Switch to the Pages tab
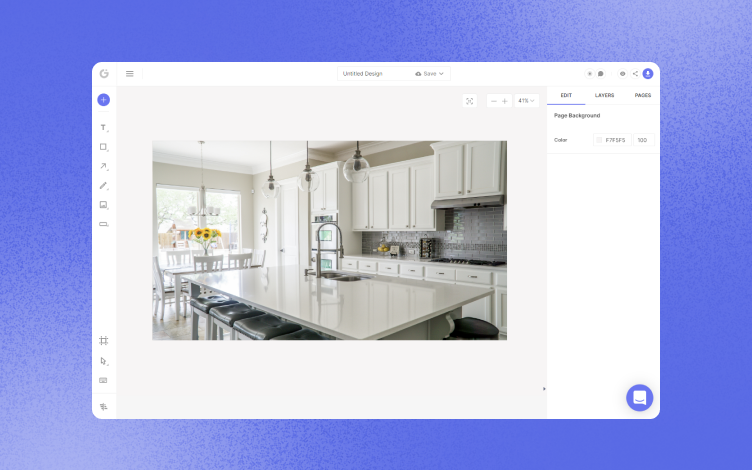This screenshot has height=470, width=752. [x=643, y=95]
